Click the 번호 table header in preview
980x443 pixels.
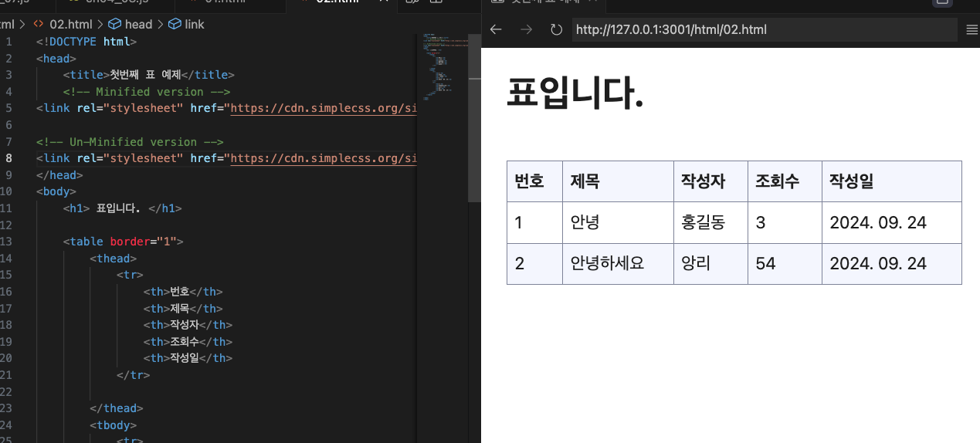click(x=534, y=181)
